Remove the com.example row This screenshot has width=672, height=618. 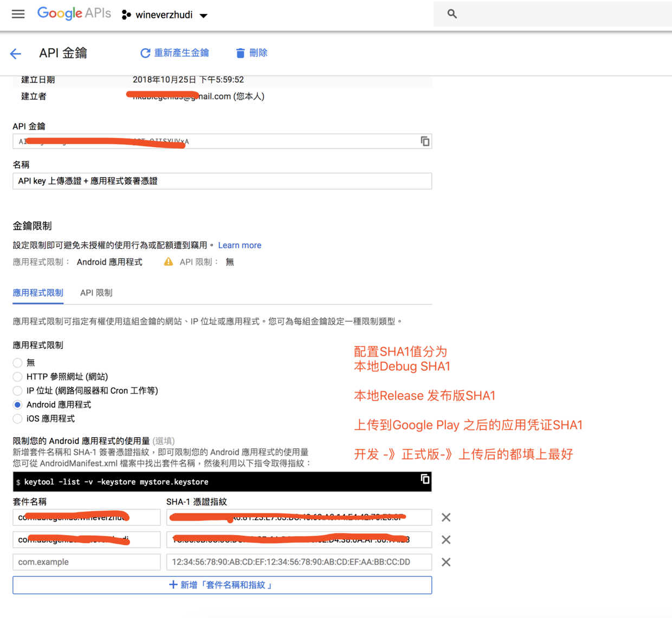(x=446, y=562)
